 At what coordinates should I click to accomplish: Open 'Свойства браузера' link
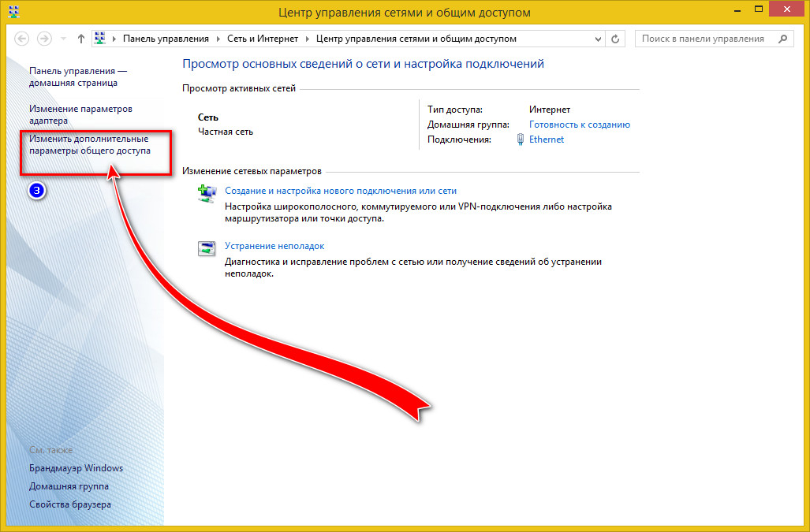pyautogui.click(x=69, y=504)
